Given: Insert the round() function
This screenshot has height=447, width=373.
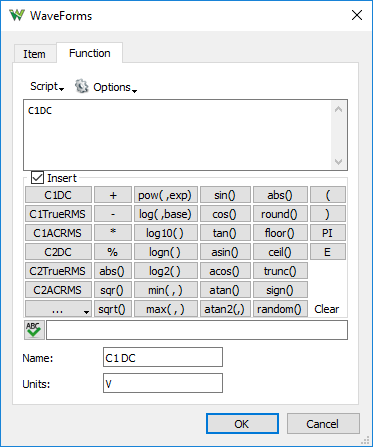Looking at the screenshot, I should coord(280,214).
